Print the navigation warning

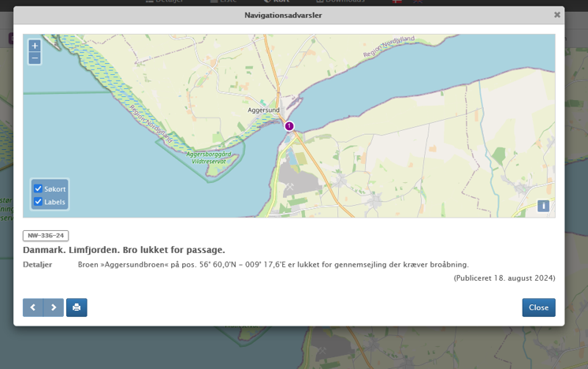(76, 307)
